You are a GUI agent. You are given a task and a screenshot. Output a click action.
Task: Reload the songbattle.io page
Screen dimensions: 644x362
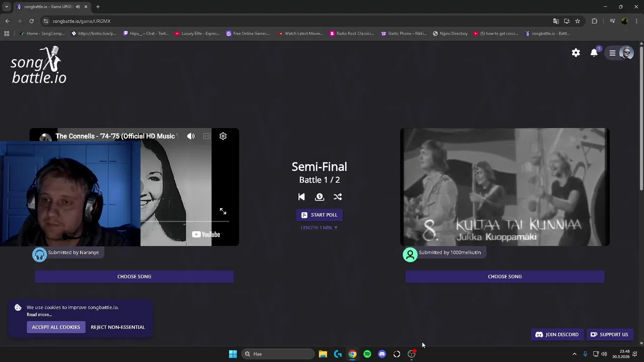[31, 21]
